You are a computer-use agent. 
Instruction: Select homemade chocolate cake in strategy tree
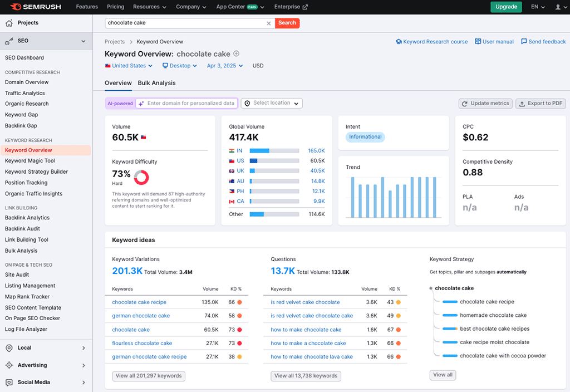tap(493, 315)
